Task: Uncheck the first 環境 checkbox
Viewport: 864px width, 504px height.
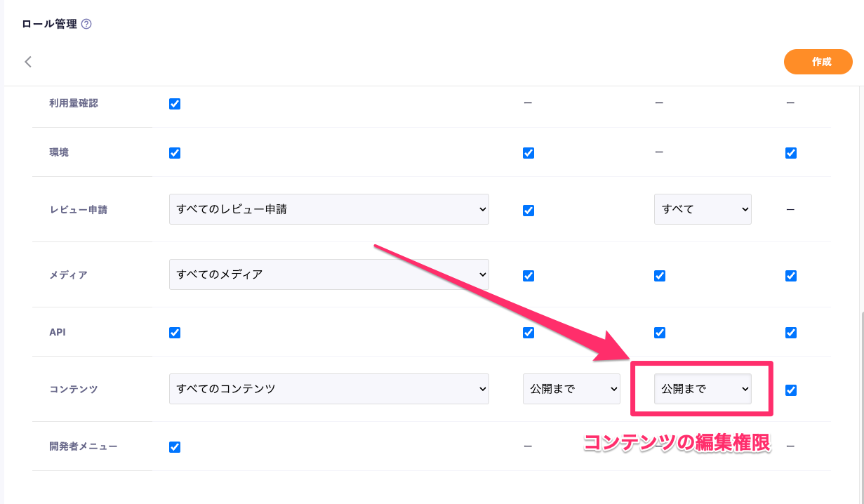Action: [x=175, y=153]
